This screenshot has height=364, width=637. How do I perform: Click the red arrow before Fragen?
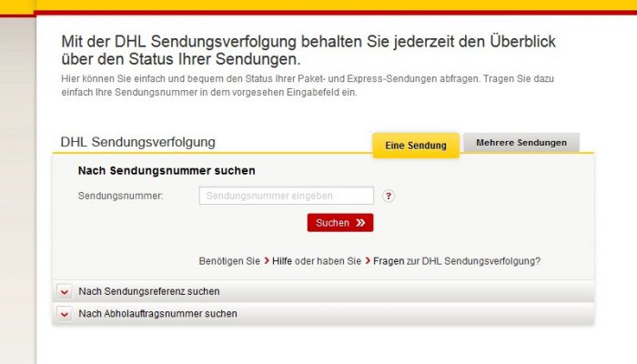[x=368, y=260]
